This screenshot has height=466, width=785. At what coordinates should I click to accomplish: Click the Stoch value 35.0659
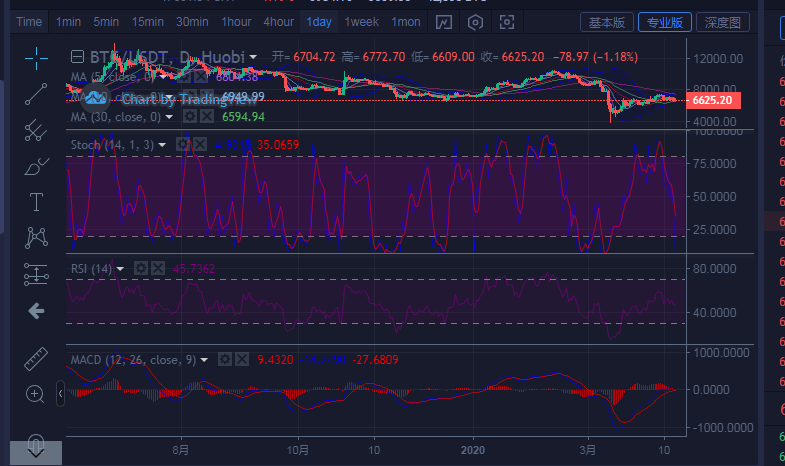click(x=278, y=145)
